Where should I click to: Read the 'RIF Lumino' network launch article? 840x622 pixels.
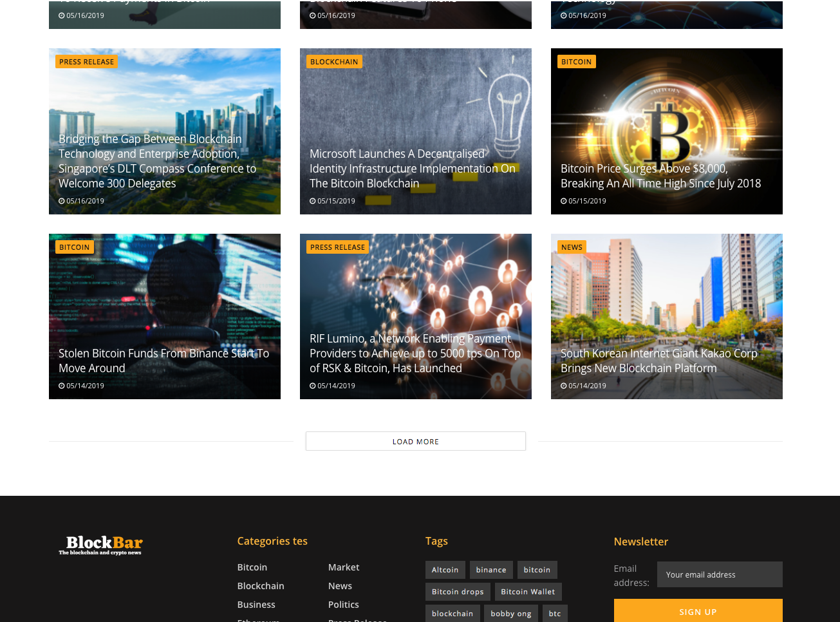click(415, 353)
